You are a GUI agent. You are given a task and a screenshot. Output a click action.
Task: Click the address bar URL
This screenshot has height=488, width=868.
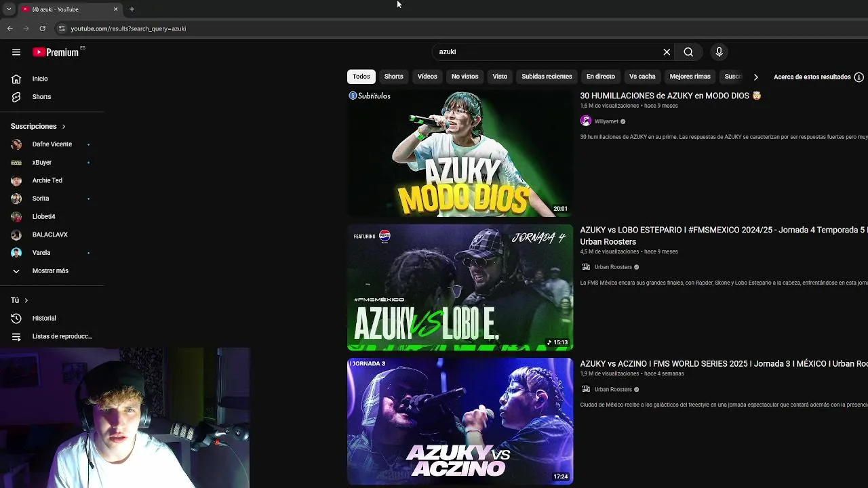128,28
